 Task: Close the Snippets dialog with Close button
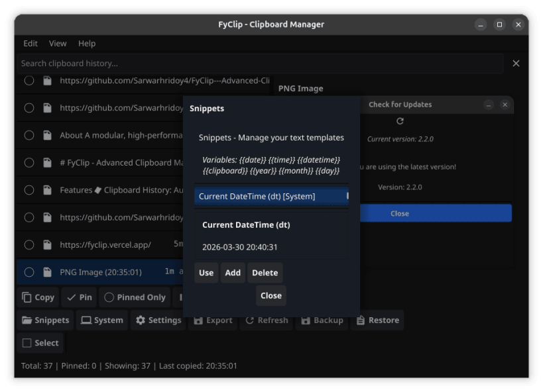(x=271, y=296)
